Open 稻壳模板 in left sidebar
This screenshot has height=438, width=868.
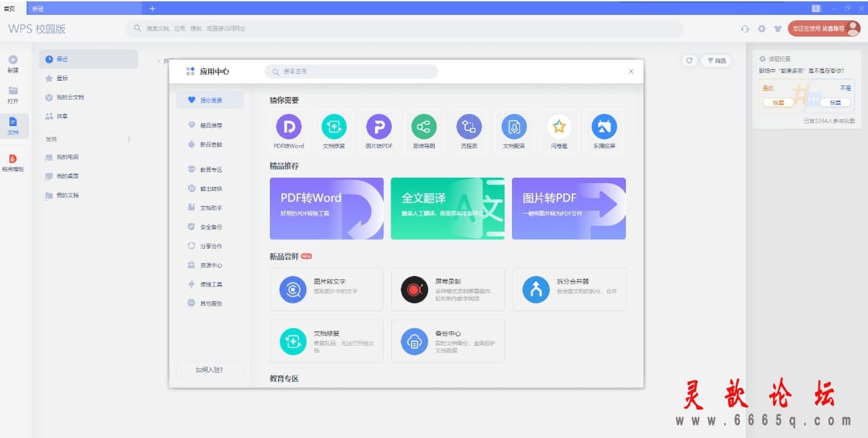pos(13,163)
